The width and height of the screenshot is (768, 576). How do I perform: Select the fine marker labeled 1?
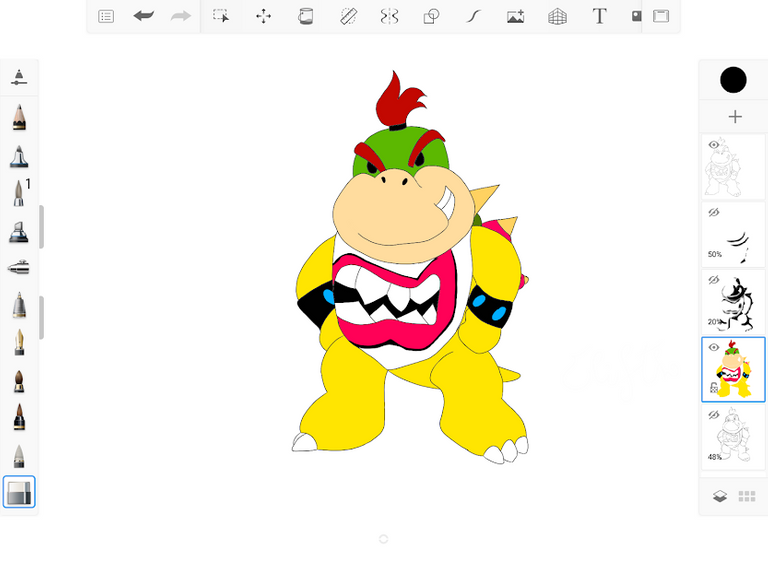click(x=19, y=192)
